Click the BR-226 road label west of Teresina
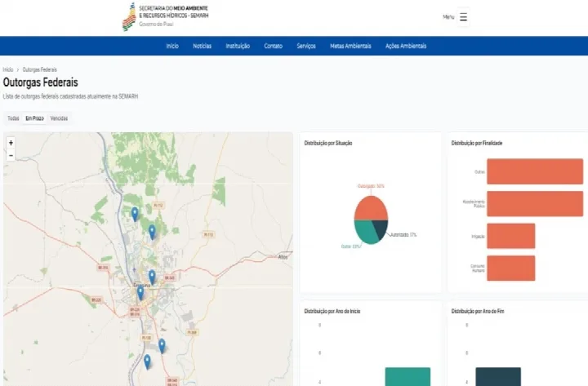This screenshot has height=386, width=588. pos(96,300)
